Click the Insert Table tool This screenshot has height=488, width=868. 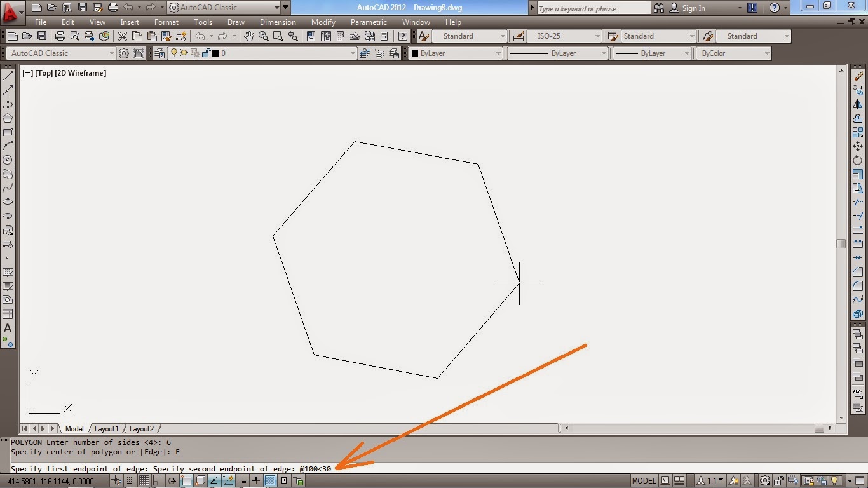pyautogui.click(x=8, y=313)
